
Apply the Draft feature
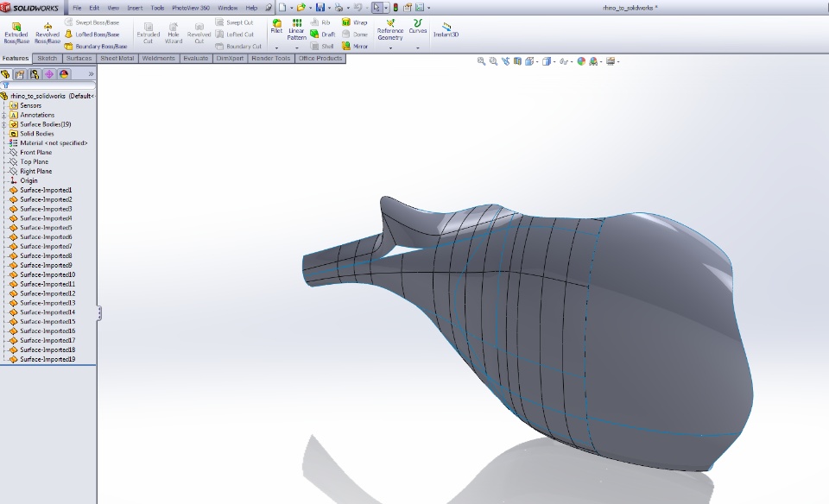click(322, 35)
